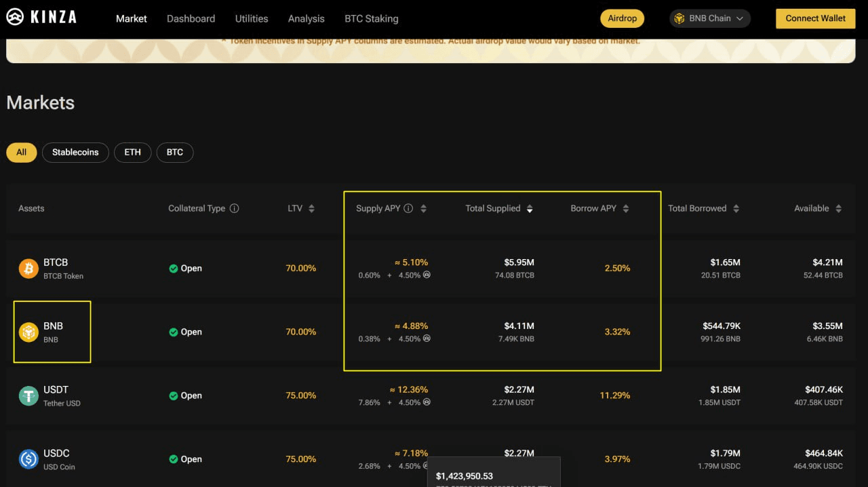Filter markets by BTC
Image resolution: width=868 pixels, height=487 pixels.
[x=175, y=152]
